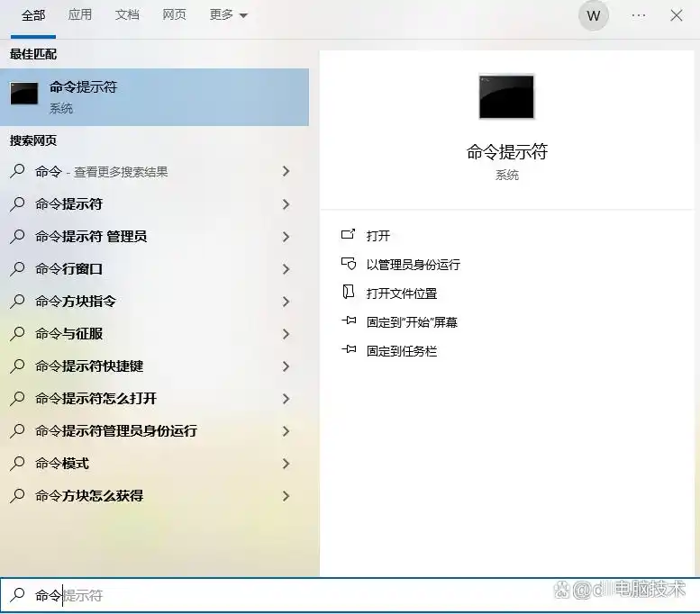This screenshot has width=700, height=614.
Task: Expand arrow for 命令模式
Action: pyautogui.click(x=286, y=464)
